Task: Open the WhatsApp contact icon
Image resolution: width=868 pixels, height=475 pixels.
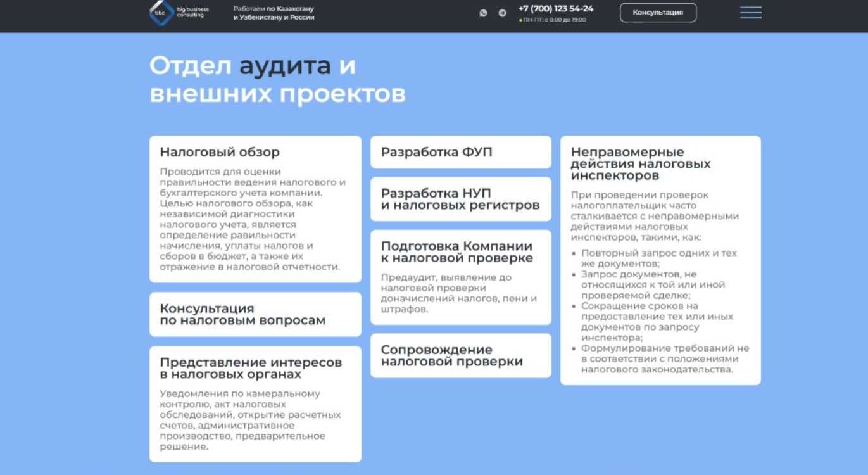Action: [x=484, y=13]
